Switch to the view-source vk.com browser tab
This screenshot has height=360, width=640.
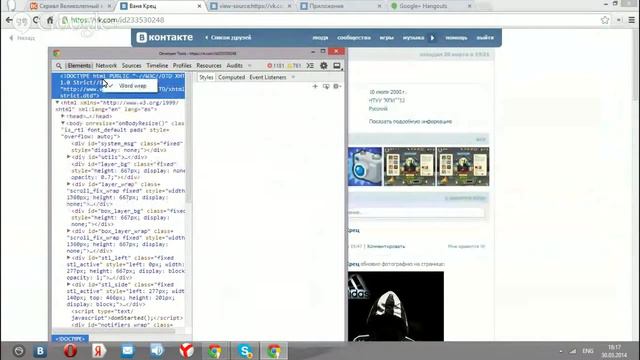point(251,6)
